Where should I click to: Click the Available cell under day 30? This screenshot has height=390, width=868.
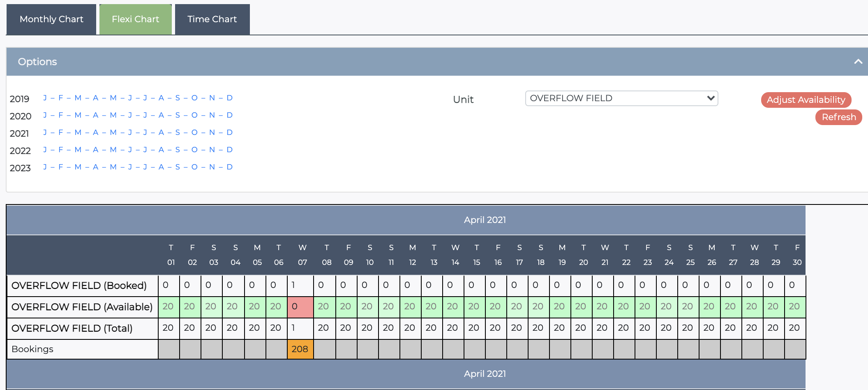click(794, 306)
